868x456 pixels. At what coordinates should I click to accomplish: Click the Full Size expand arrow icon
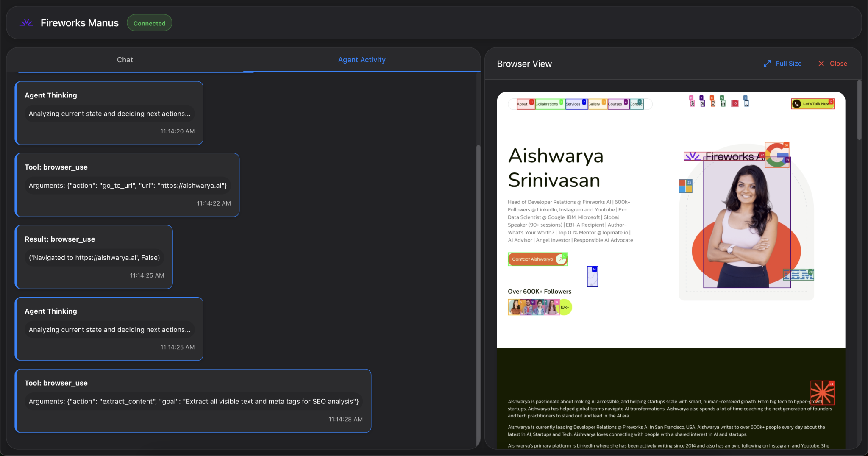click(x=767, y=64)
